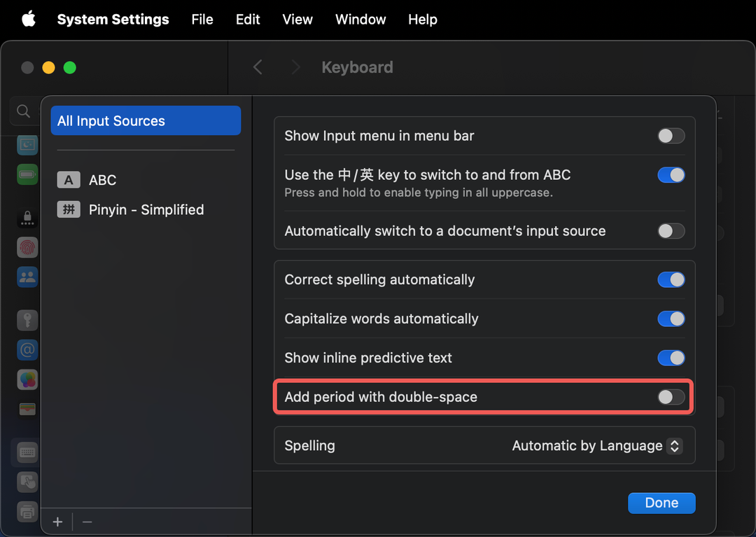The image size is (756, 537).
Task: Select the Pinyin - Simplified input source
Action: (146, 209)
